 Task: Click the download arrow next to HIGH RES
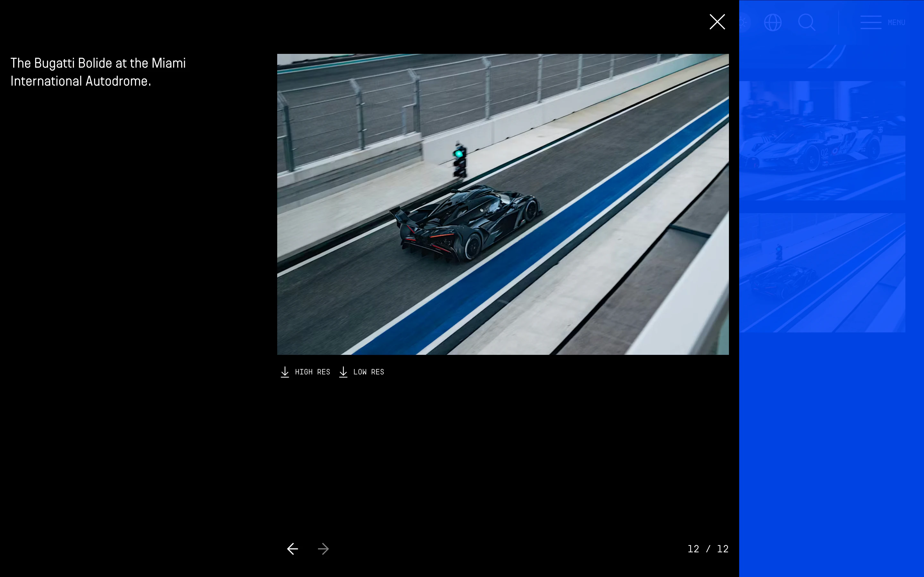point(285,372)
